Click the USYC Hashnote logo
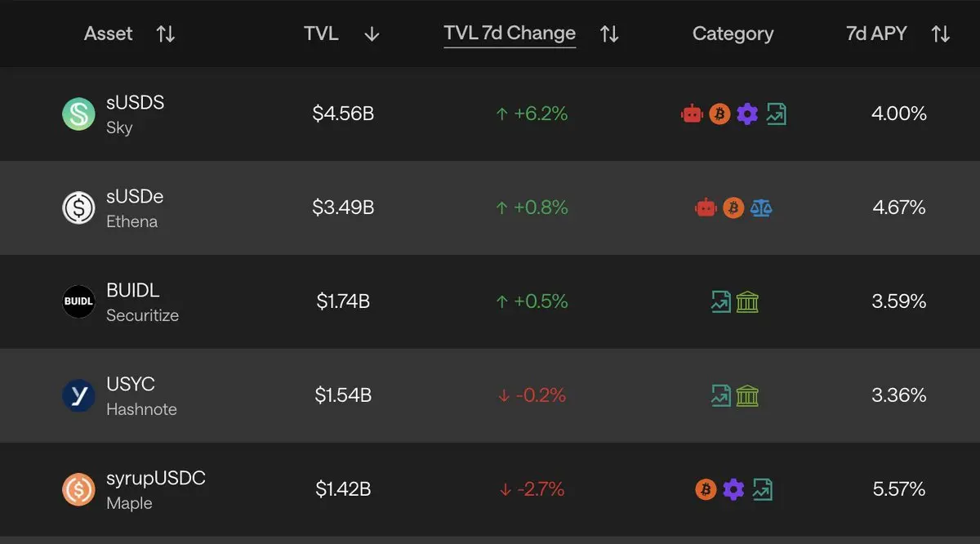 [78, 396]
